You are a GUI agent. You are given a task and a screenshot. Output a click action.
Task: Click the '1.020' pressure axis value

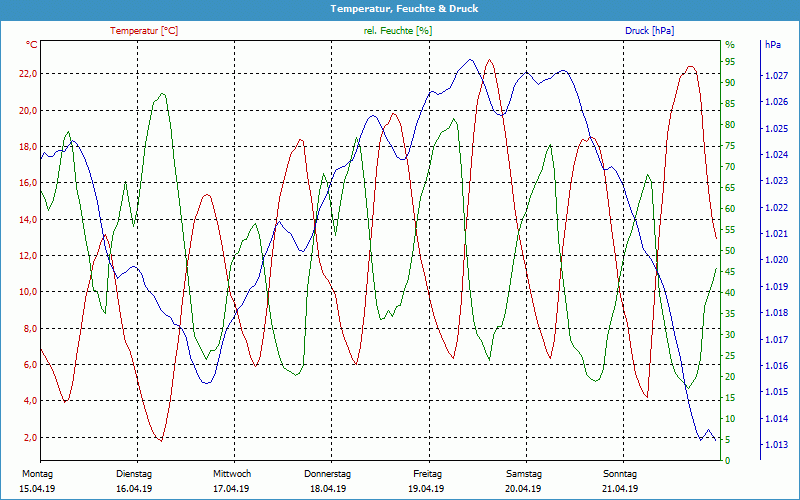tap(776, 260)
